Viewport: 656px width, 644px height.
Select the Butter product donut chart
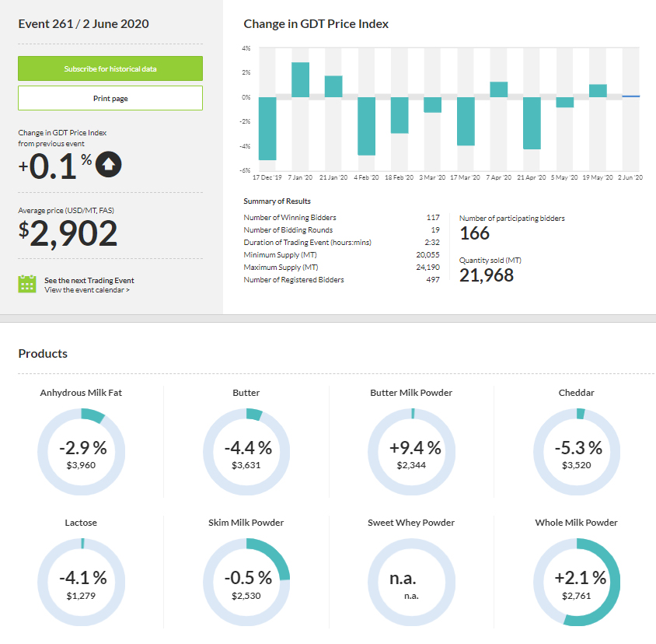[x=246, y=451]
